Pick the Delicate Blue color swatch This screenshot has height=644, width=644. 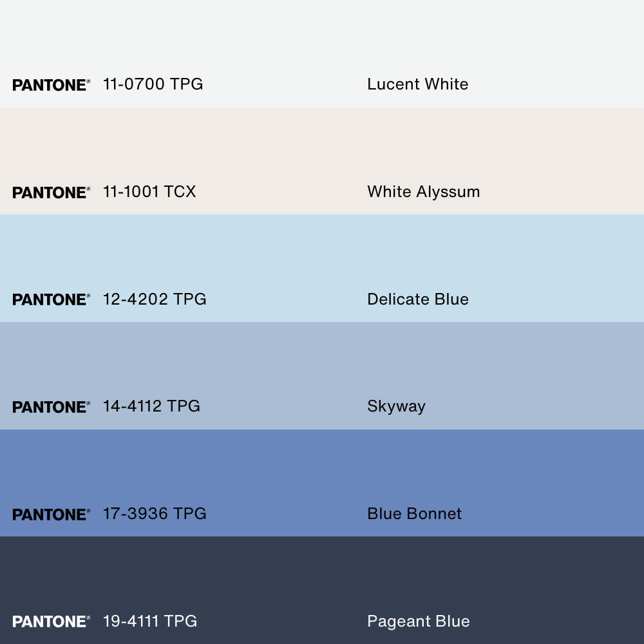point(322,252)
